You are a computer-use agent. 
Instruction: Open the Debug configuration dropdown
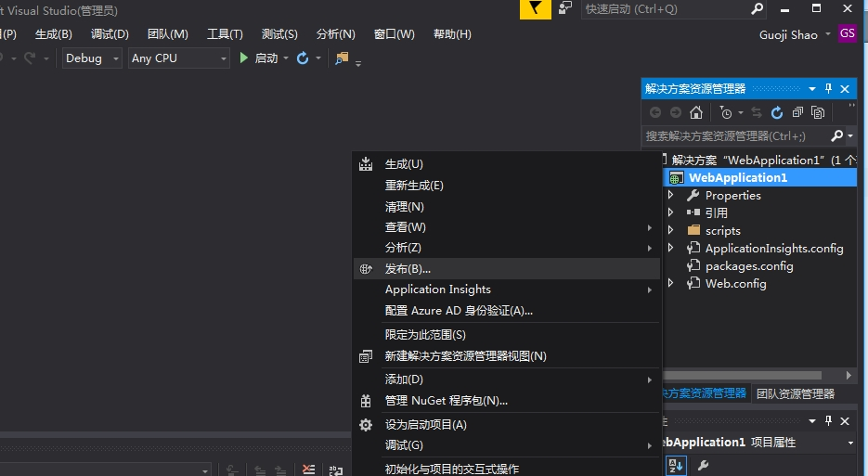coord(92,58)
